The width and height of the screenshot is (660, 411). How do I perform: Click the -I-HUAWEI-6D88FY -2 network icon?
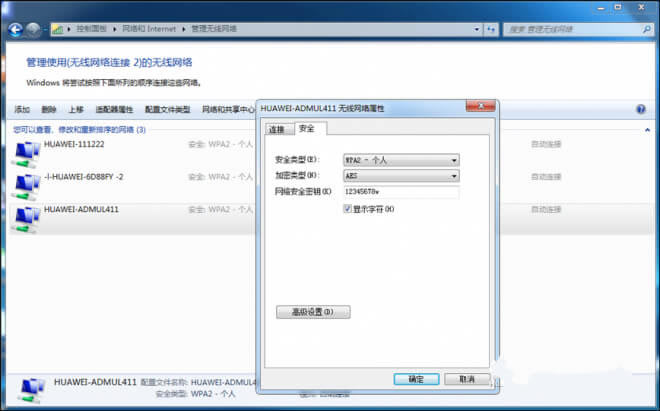coord(26,187)
